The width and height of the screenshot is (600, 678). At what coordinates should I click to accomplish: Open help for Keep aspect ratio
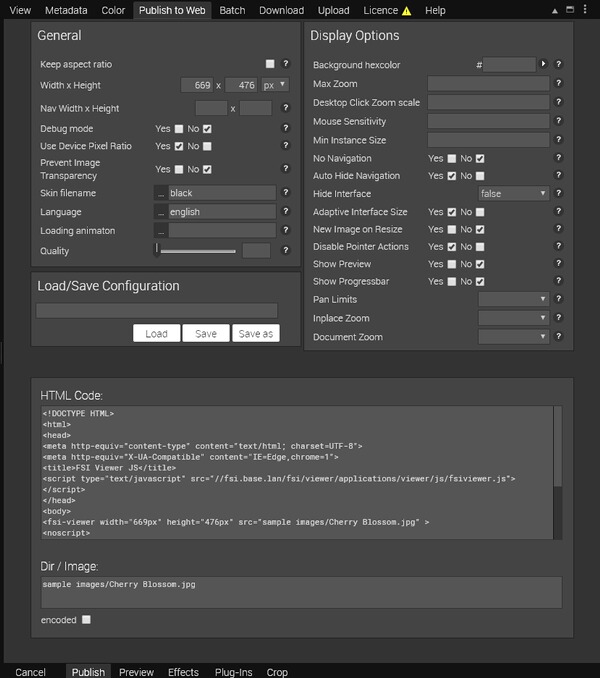(x=285, y=64)
